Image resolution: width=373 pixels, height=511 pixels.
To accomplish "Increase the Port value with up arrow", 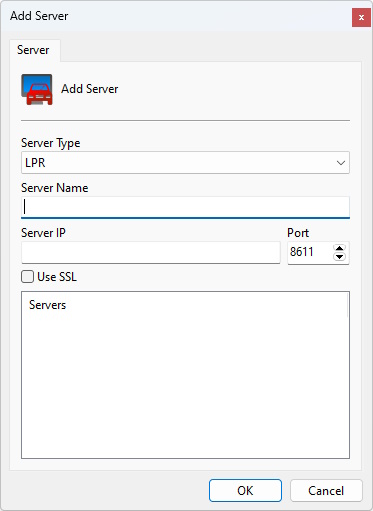I will point(339,248).
